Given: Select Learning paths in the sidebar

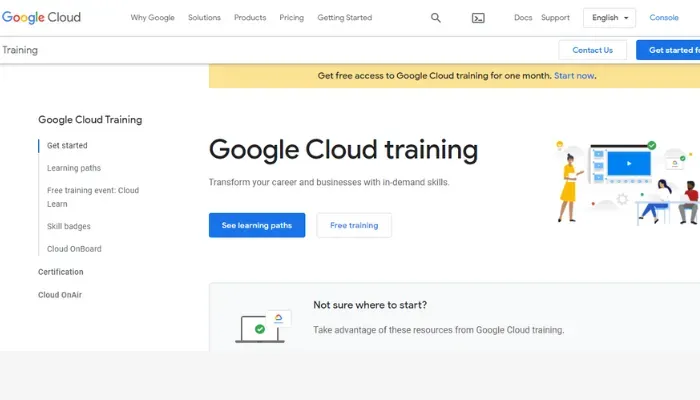Looking at the screenshot, I should click(74, 168).
